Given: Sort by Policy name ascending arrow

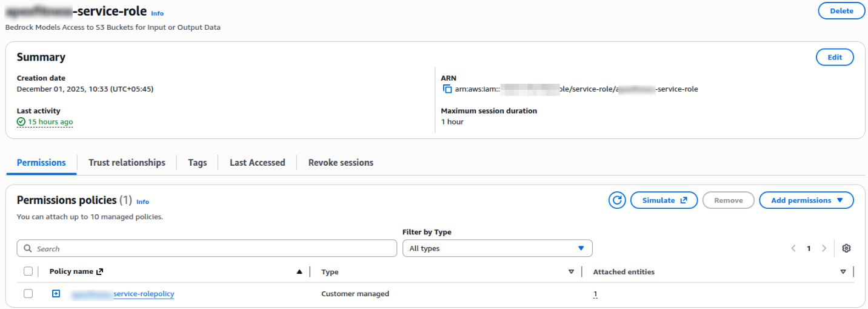Looking at the screenshot, I should [x=299, y=272].
